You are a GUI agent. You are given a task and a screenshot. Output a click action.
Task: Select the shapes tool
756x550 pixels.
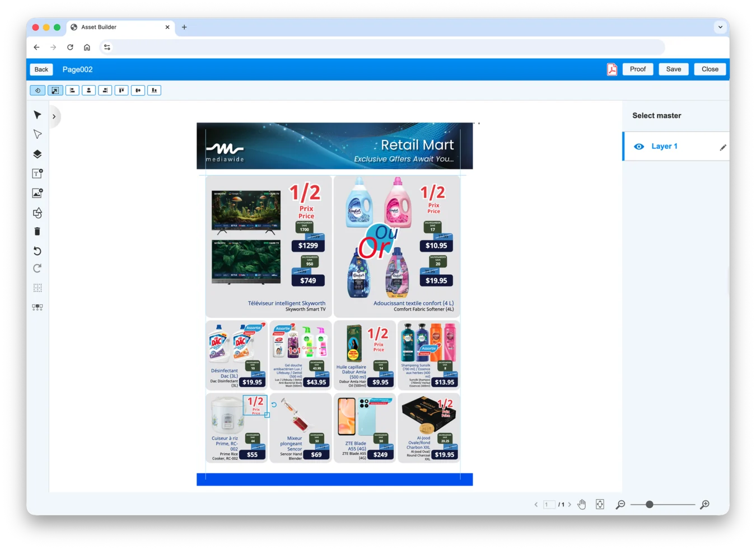tap(37, 213)
